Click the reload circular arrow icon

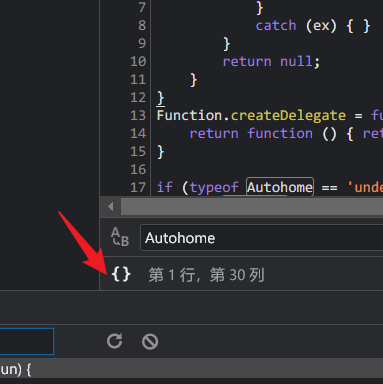[x=114, y=341]
